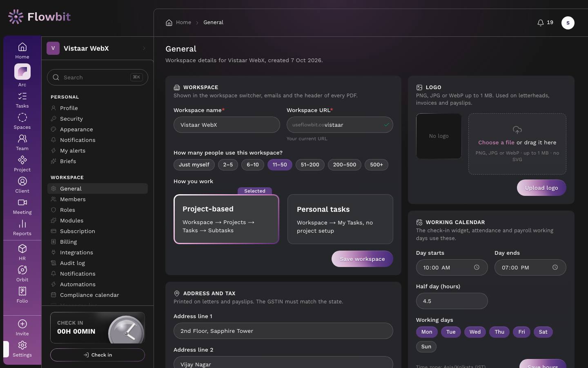Viewport: 588px width, 368px height.
Task: Choose the 500+ team size option
Action: [x=376, y=165]
